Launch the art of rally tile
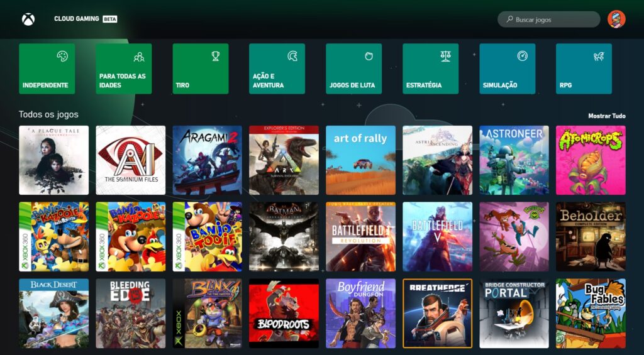 point(360,160)
